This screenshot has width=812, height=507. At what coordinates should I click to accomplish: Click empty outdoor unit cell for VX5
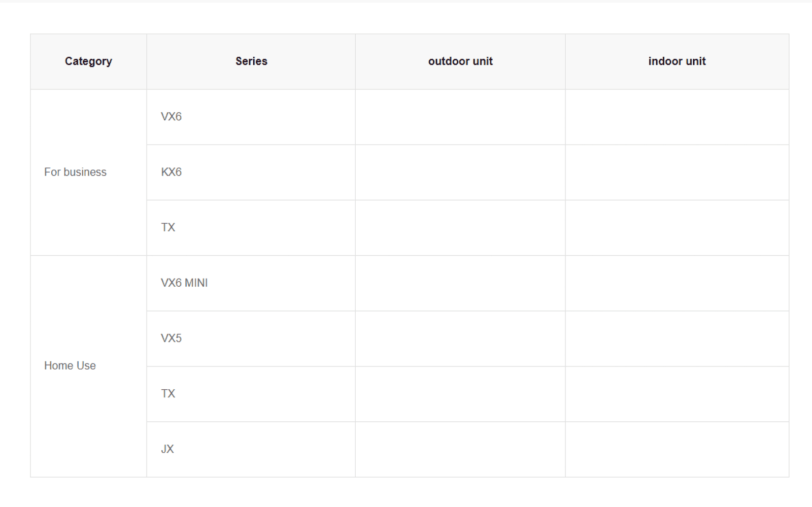460,338
